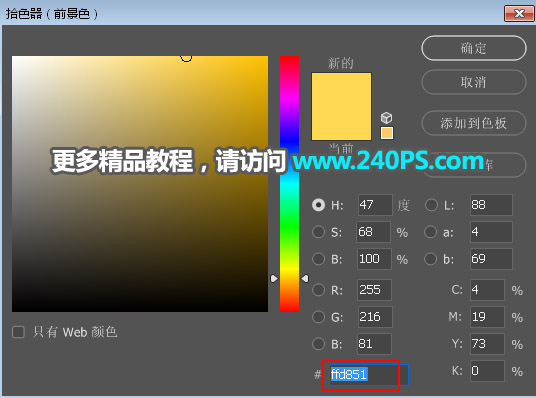Screen dimensions: 536x398
Task: Click the hex color ffd851 field
Action: pos(368,375)
